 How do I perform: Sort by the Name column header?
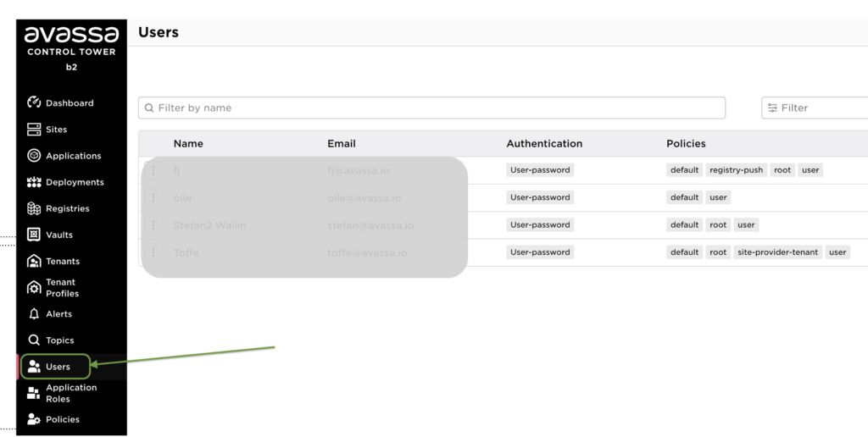coord(188,144)
